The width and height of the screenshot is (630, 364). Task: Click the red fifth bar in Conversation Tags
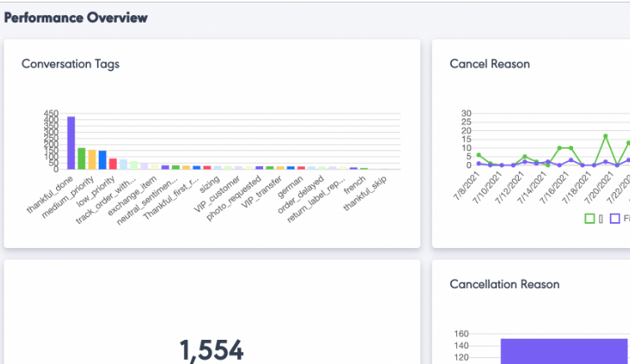[x=113, y=163]
